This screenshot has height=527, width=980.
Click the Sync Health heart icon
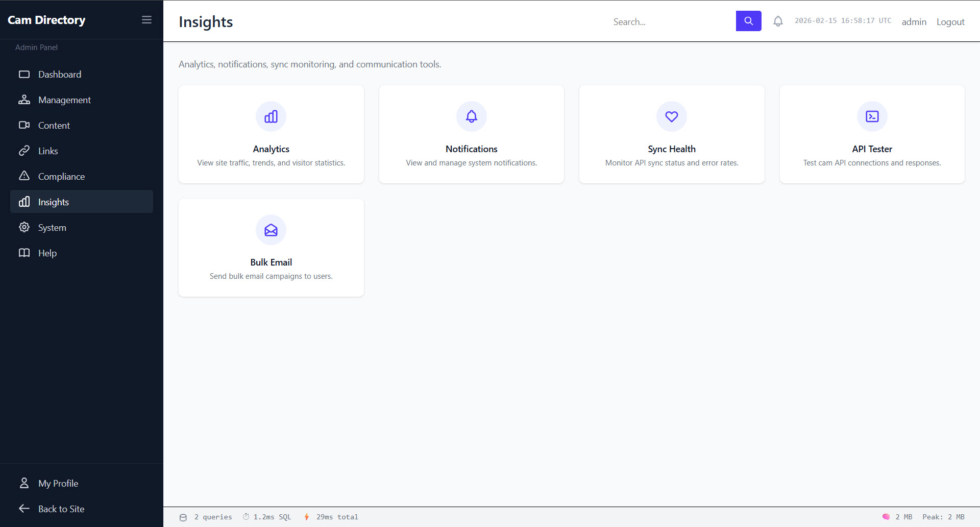(671, 116)
